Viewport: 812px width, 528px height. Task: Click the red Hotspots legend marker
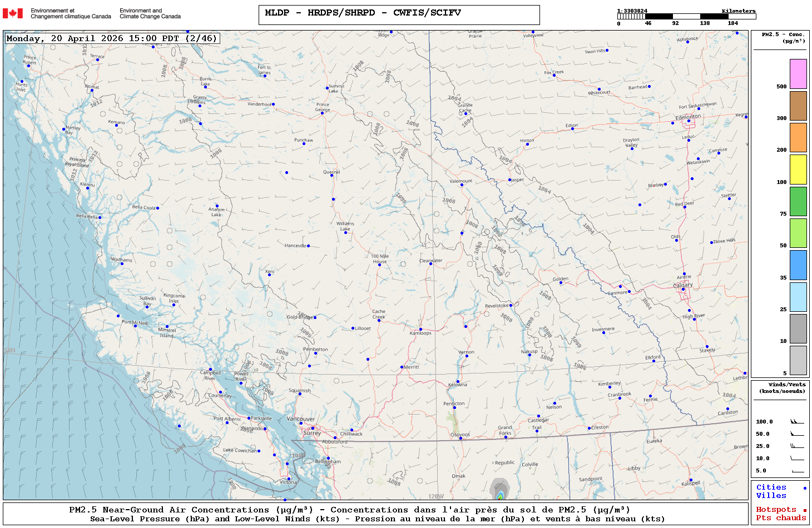[x=804, y=510]
